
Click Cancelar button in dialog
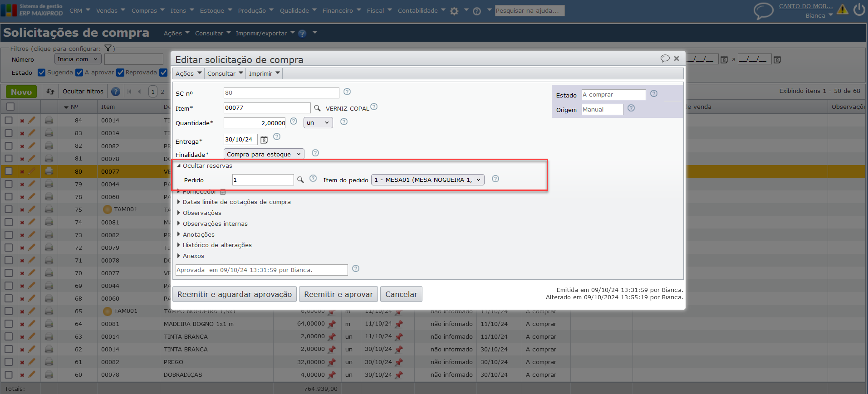click(401, 294)
